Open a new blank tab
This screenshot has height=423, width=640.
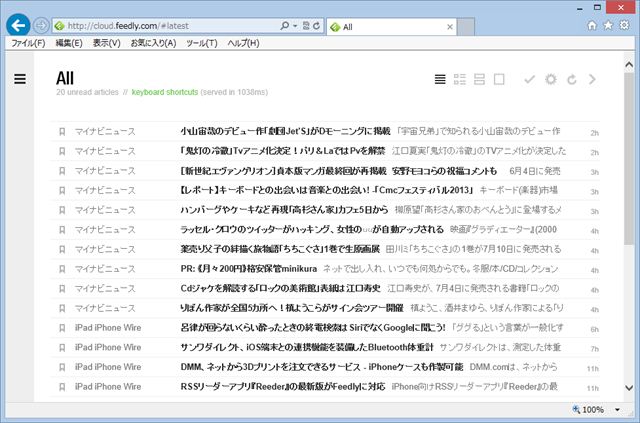466,27
